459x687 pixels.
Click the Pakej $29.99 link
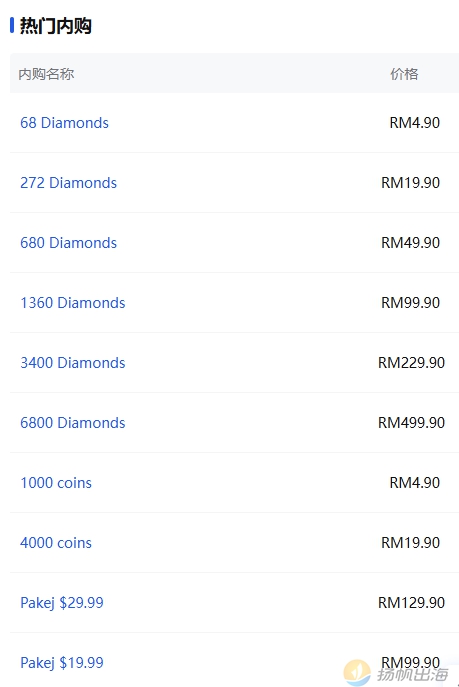coord(62,603)
